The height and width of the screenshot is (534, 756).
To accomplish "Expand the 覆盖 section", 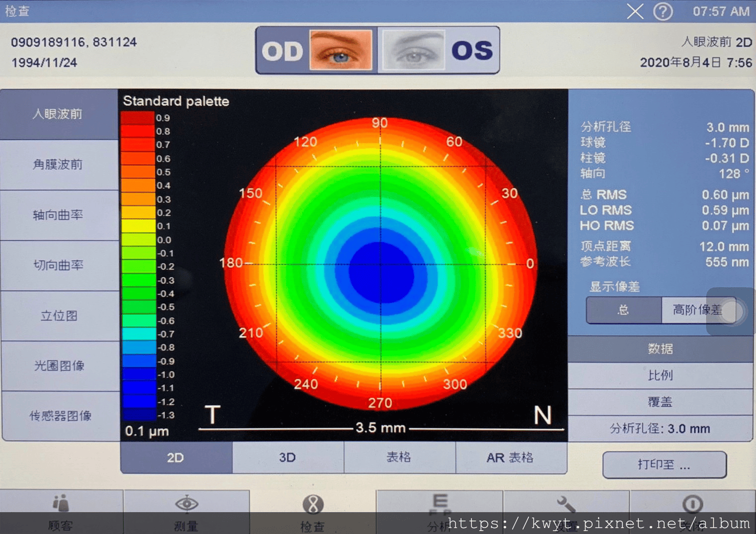I will [660, 402].
